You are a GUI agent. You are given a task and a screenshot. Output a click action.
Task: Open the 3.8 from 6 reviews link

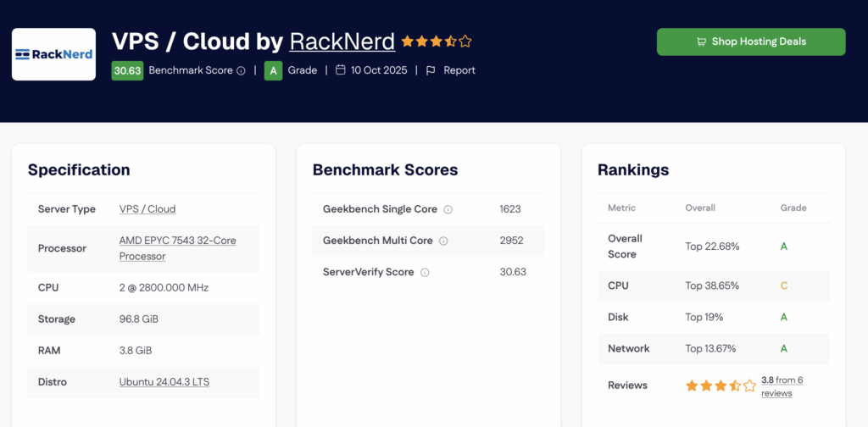(x=782, y=386)
